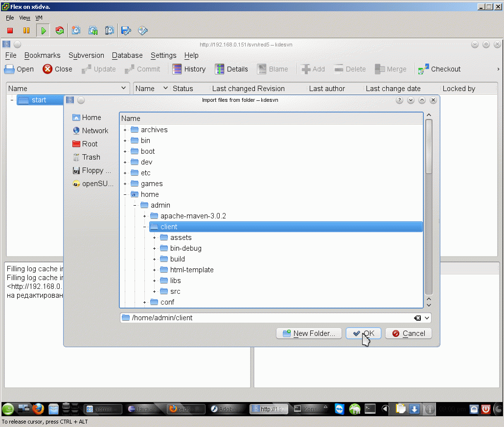Go to the Home place in the sidebar
Screen dimensions: 504x427
87,118
